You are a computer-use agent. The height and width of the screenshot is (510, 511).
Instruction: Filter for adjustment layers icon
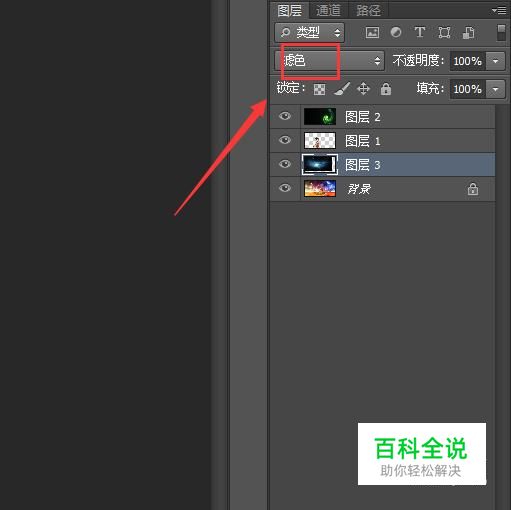pos(396,32)
